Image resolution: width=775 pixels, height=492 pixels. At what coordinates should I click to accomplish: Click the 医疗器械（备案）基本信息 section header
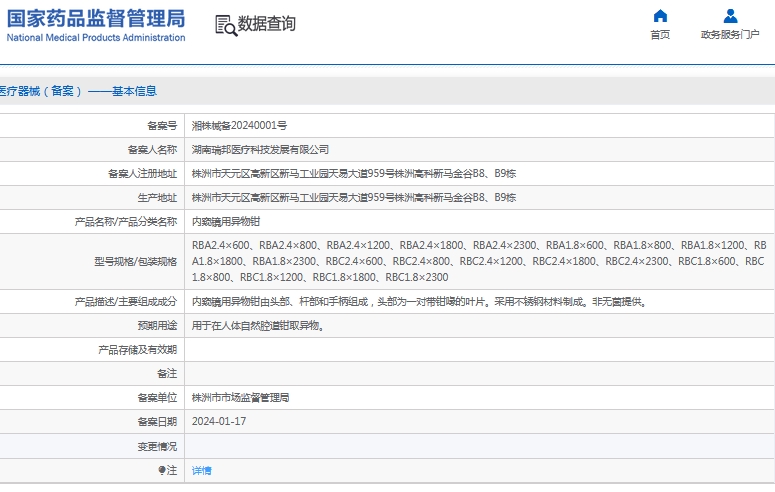[x=78, y=91]
